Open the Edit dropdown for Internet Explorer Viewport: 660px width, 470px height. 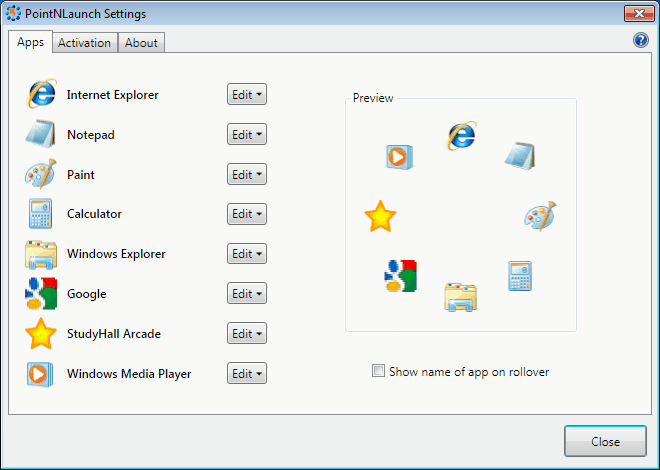(x=247, y=94)
